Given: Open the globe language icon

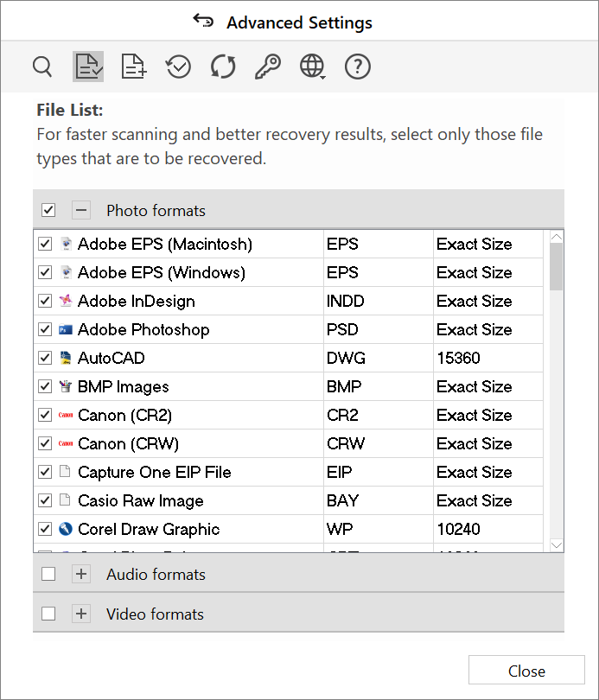Looking at the screenshot, I should pyautogui.click(x=312, y=67).
